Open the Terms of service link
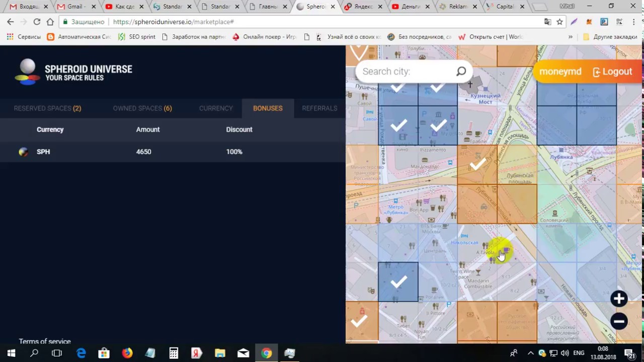 tap(45, 341)
